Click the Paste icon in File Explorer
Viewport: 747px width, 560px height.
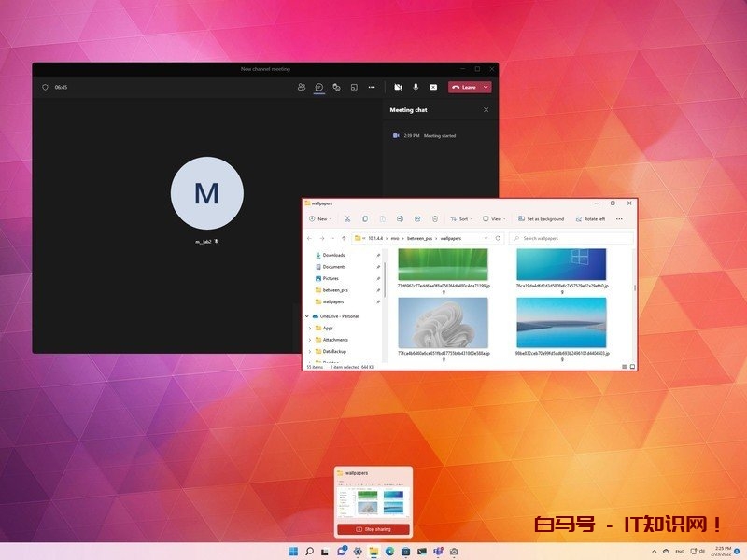click(383, 219)
